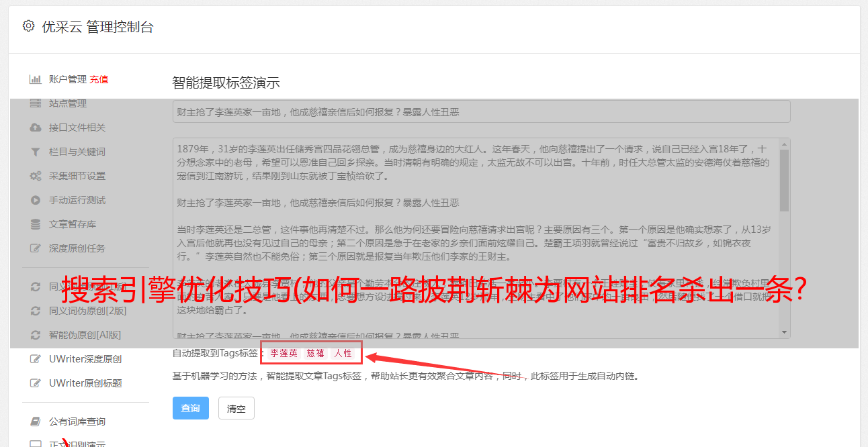Image resolution: width=868 pixels, height=447 pixels.
Task: Click the red 充值 link
Action: pos(99,79)
